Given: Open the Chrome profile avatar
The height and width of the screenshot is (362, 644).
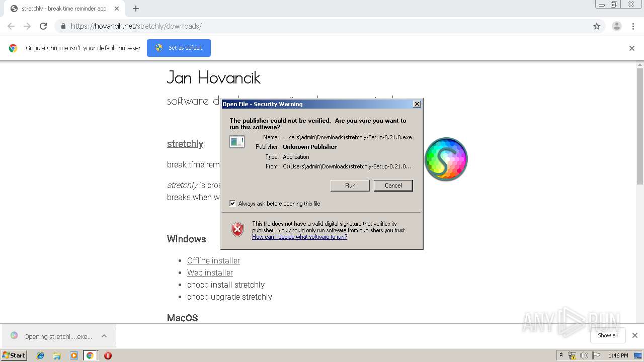Looking at the screenshot, I should point(617,26).
